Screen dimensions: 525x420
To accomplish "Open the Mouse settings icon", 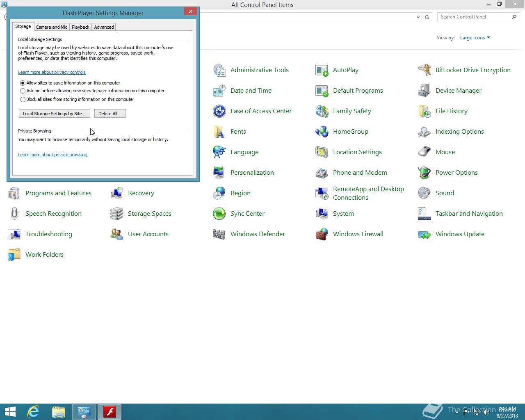I will pos(425,152).
